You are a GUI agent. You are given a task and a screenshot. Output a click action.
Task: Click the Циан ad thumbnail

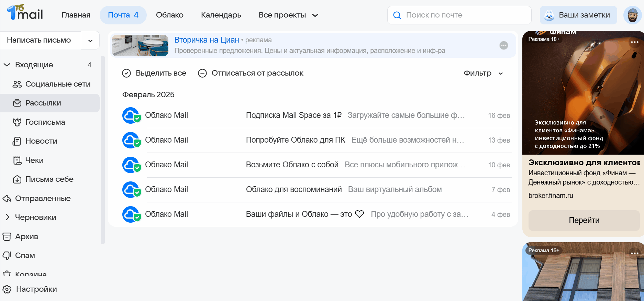click(140, 45)
